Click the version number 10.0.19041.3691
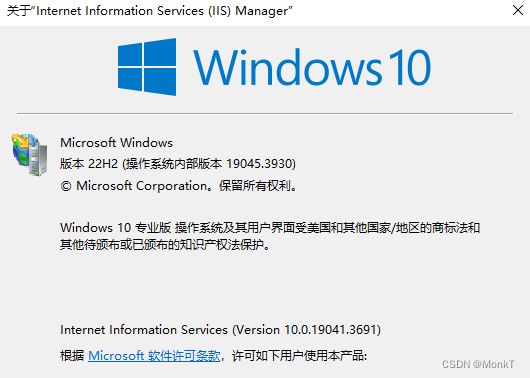Viewport: 530px width, 378px height. pos(331,330)
